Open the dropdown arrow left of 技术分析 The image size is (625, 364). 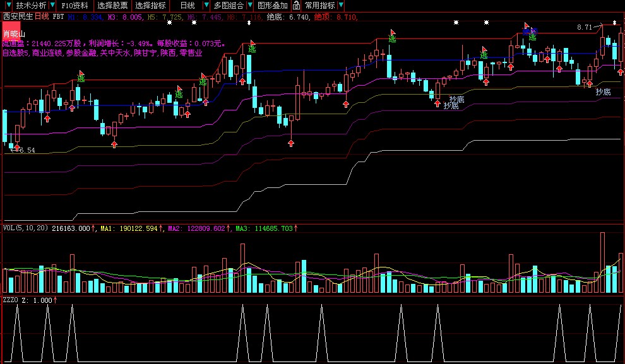(x=8, y=5)
